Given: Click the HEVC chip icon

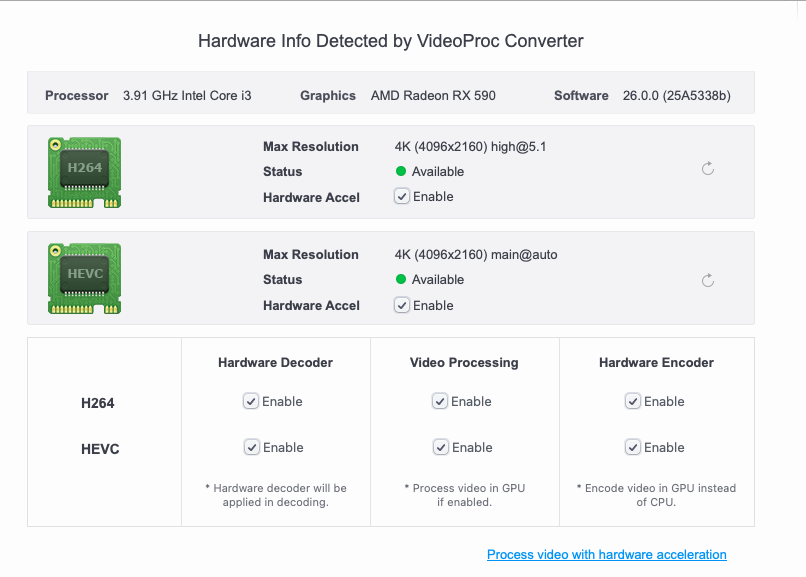Looking at the screenshot, I should (84, 279).
